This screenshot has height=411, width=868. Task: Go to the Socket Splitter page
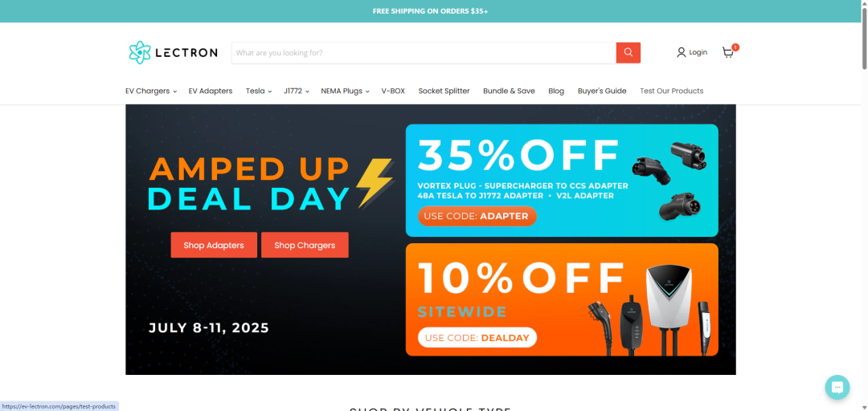pos(444,91)
